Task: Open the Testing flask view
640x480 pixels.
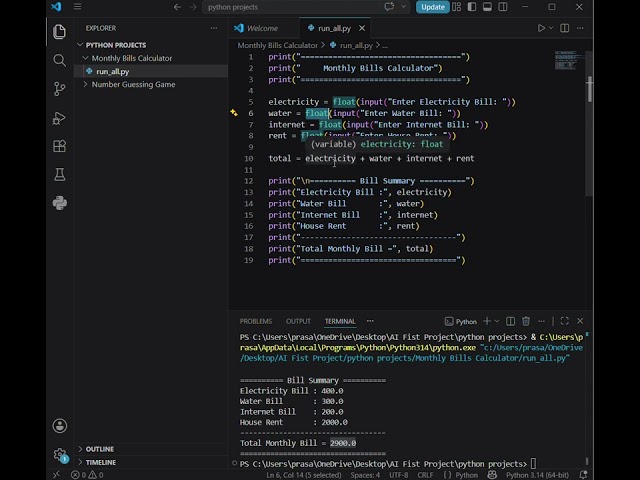Action: pos(60,175)
